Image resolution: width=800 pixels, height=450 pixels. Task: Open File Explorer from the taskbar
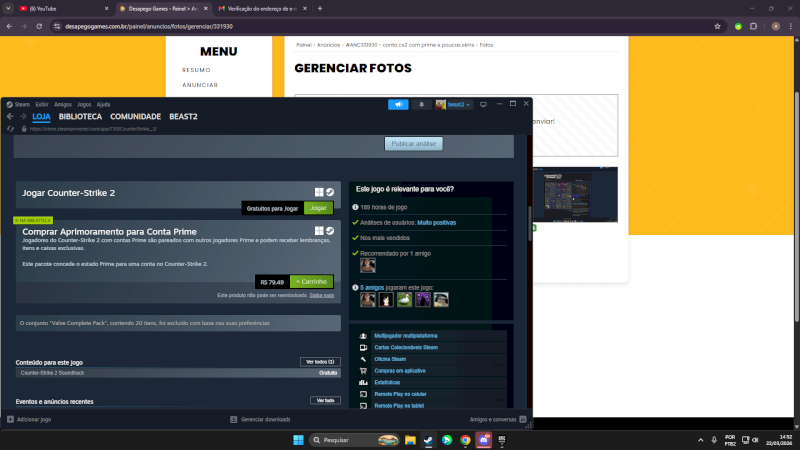(x=410, y=440)
